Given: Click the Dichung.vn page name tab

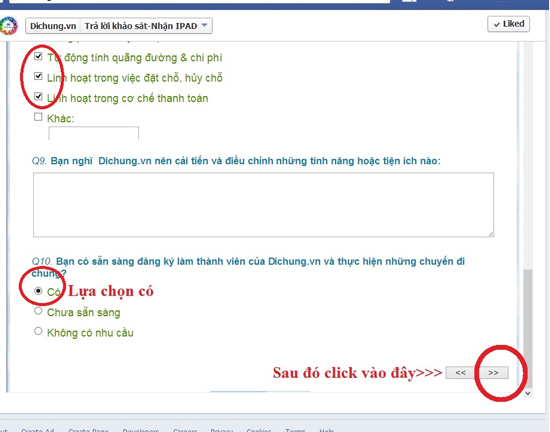Looking at the screenshot, I should pos(53,26).
